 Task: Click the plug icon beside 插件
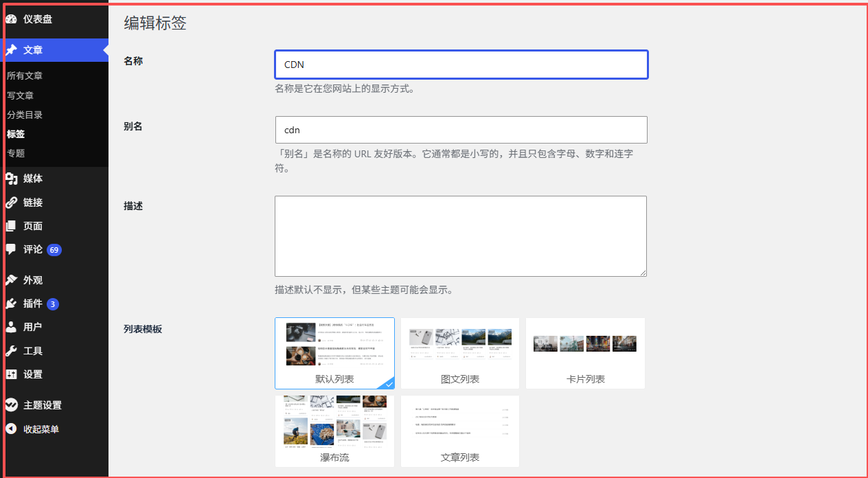coord(11,304)
